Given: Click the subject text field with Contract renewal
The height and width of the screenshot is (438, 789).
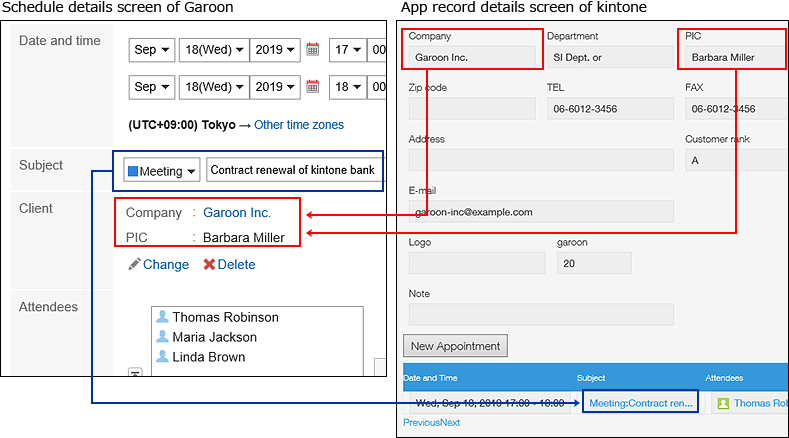Looking at the screenshot, I should pos(294,170).
